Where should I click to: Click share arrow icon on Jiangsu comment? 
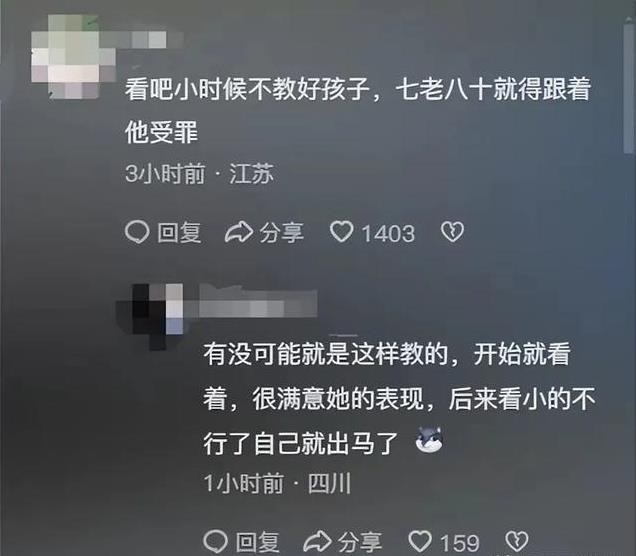[239, 232]
